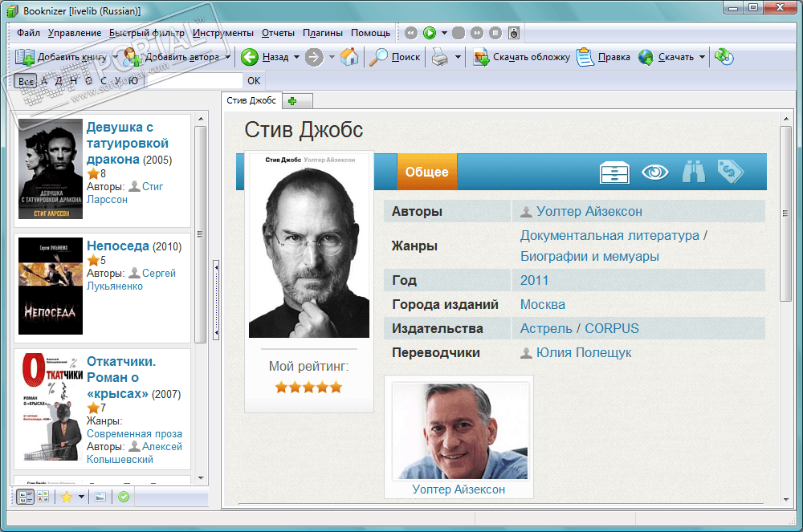Select the Все letter filter
This screenshot has width=803, height=532.
(25, 81)
